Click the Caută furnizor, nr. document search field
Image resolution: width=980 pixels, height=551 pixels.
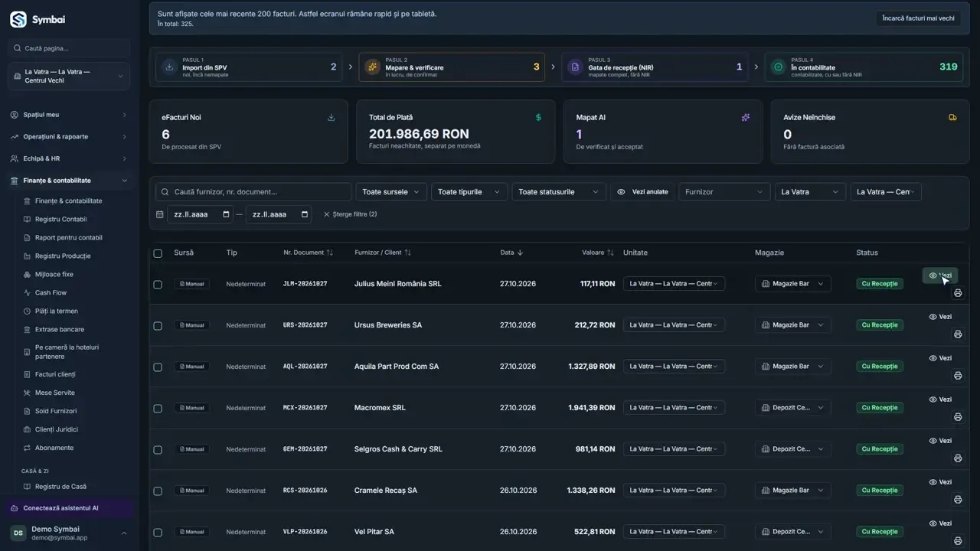(253, 192)
